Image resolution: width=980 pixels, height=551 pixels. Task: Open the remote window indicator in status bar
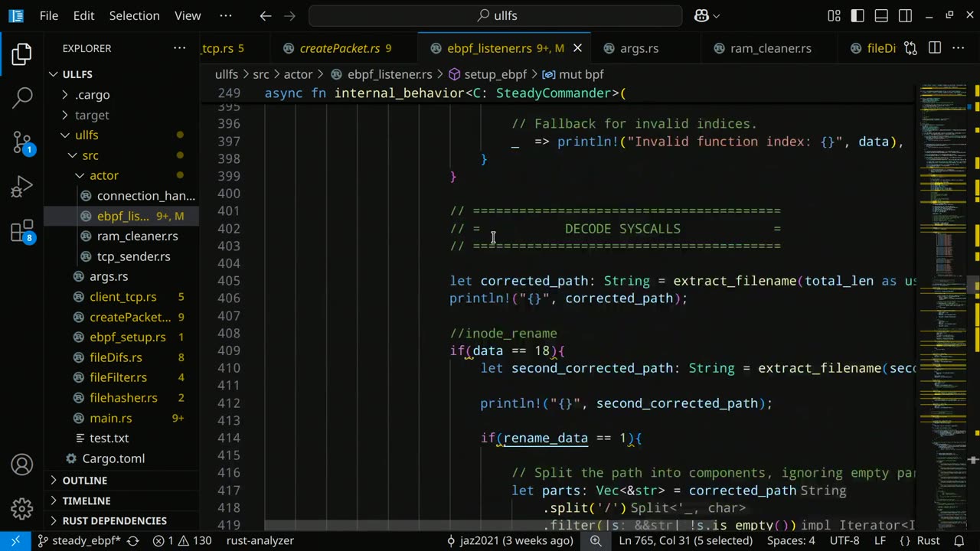pos(15,540)
